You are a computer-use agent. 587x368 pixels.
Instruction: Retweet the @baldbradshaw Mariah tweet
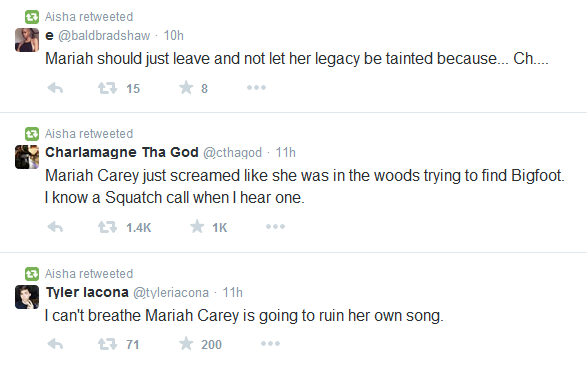pos(107,88)
